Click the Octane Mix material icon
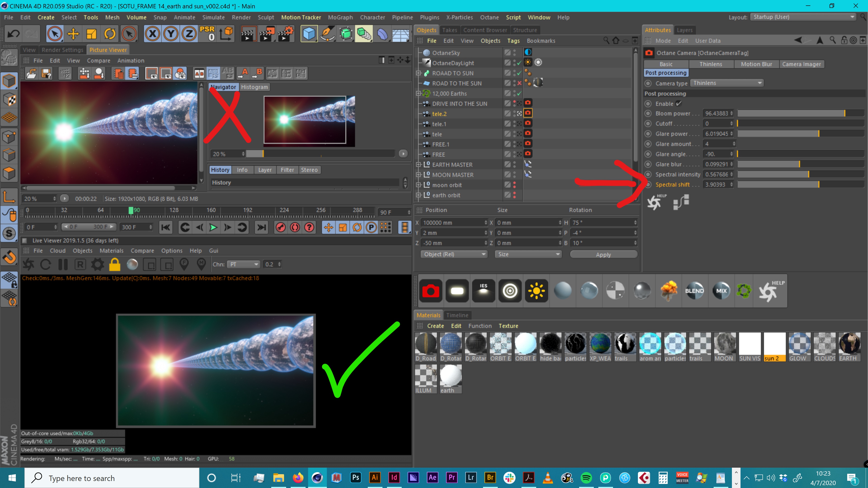 coord(721,290)
